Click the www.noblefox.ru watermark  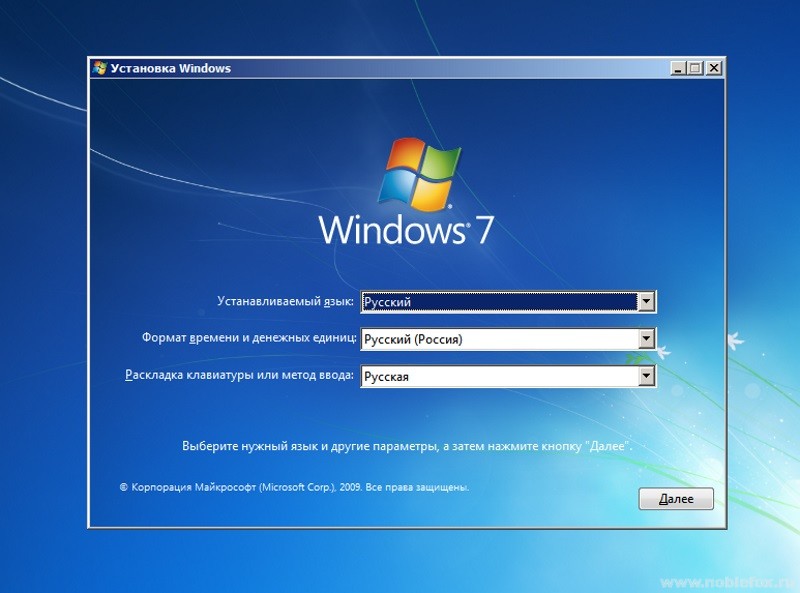pos(726,581)
